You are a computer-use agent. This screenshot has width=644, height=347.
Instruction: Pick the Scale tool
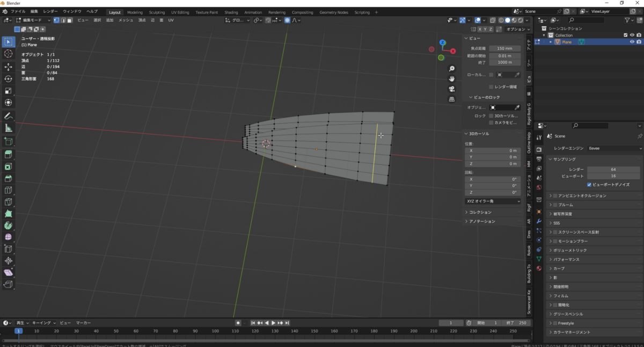click(x=9, y=91)
